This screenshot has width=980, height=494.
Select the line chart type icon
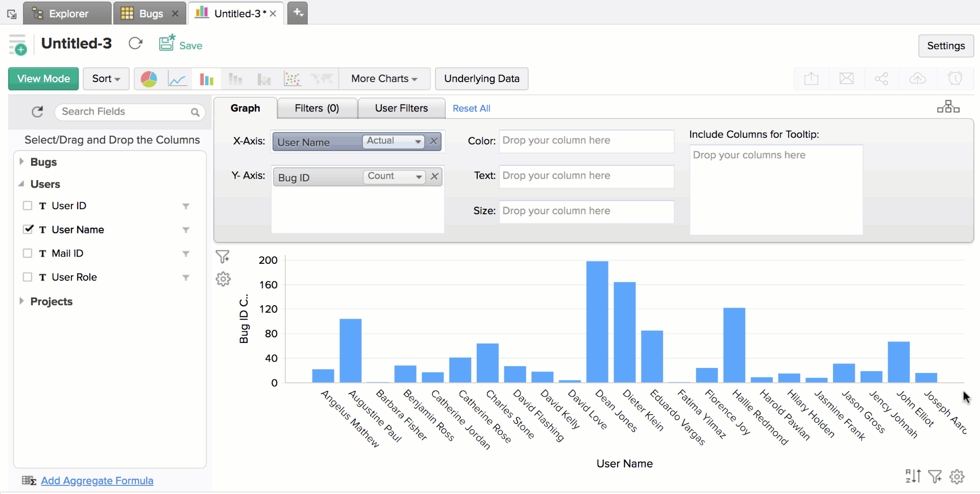coord(177,79)
